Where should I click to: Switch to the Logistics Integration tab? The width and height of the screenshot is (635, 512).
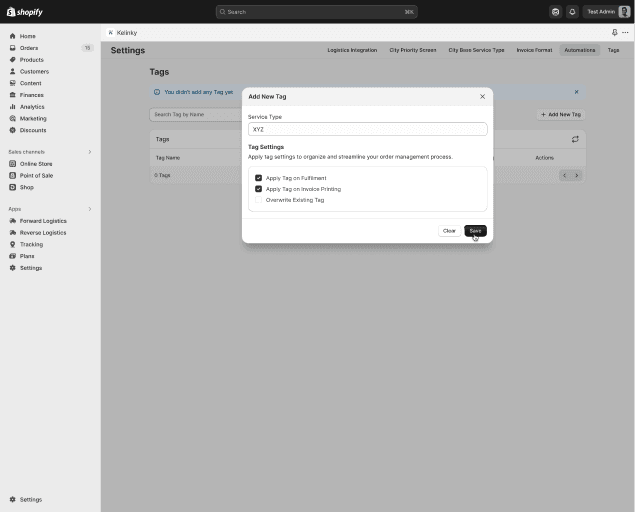pos(352,50)
